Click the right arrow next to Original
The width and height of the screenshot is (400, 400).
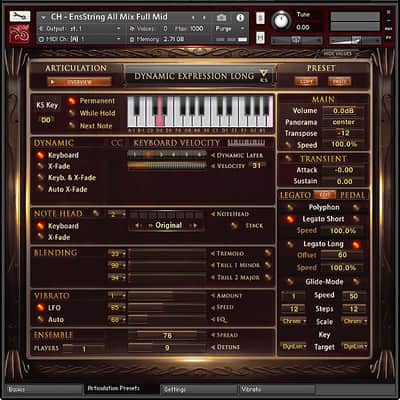click(195, 226)
